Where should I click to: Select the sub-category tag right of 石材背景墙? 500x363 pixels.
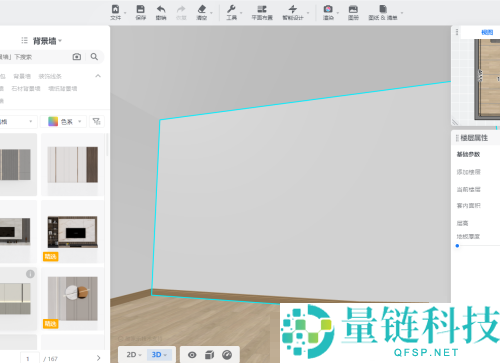tap(63, 88)
